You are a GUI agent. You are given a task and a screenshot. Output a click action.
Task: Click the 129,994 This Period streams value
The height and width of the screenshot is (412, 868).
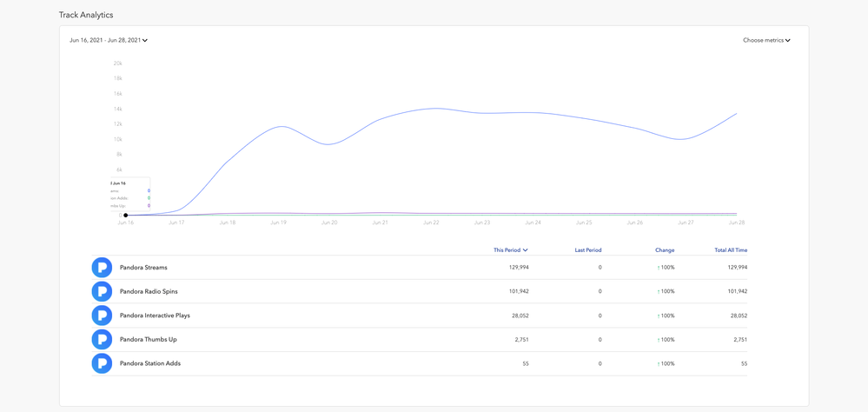tap(518, 268)
